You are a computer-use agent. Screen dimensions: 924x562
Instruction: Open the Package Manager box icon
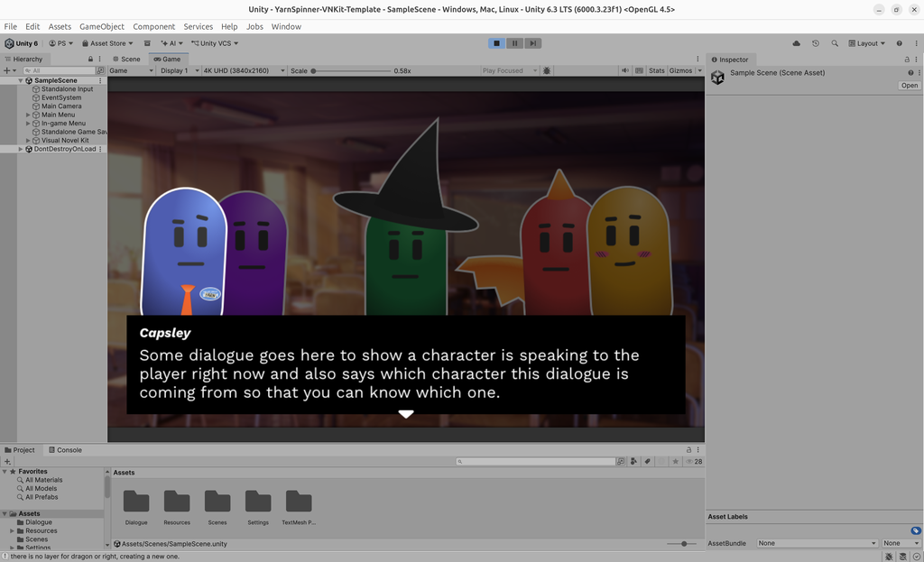coord(147,43)
